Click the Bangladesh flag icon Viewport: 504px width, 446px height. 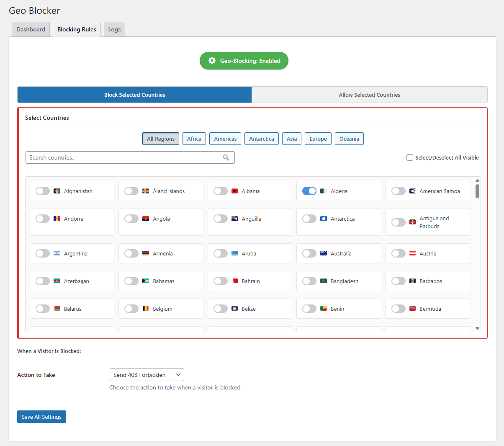(324, 281)
